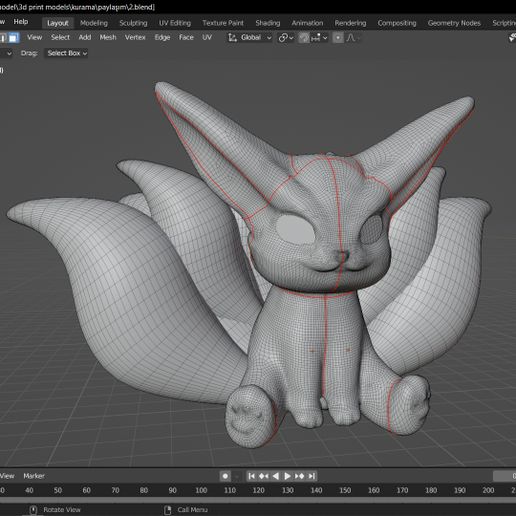The width and height of the screenshot is (516, 516).
Task: Click the Rotate View mouse hint icon
Action: 33,510
